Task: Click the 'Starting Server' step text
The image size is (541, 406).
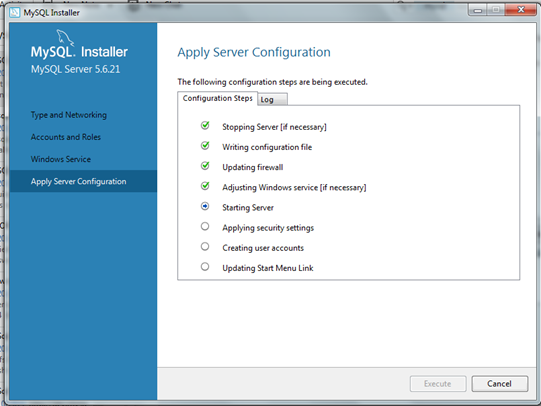Action: coord(248,208)
